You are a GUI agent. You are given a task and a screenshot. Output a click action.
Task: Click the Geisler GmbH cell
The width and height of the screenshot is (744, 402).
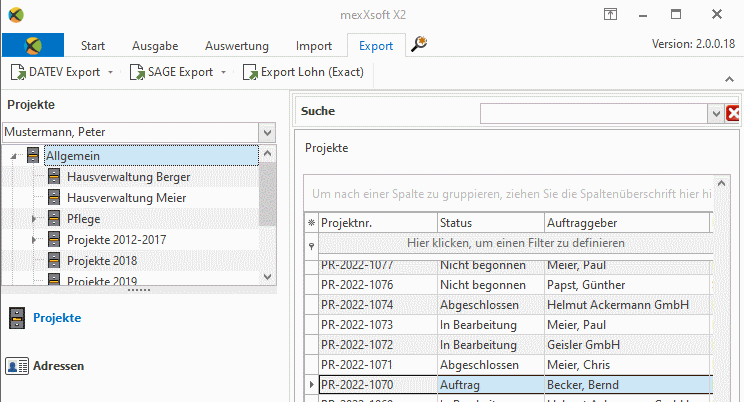[x=628, y=345]
